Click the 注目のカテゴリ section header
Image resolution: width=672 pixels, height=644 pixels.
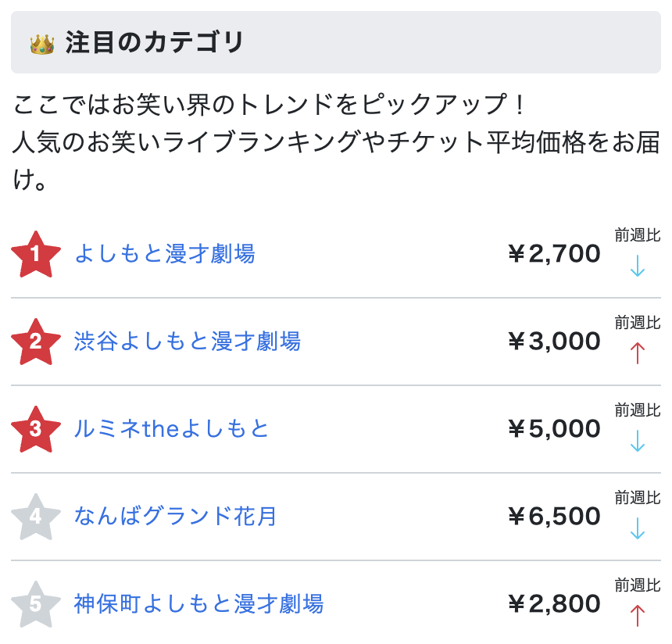point(155,43)
